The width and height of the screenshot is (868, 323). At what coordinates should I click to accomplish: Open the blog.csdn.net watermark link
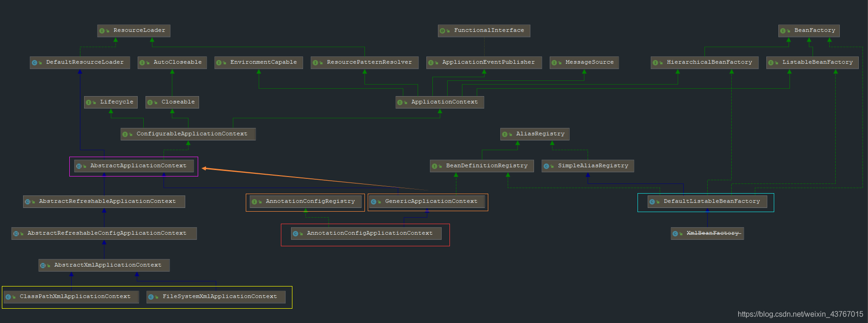click(800, 314)
